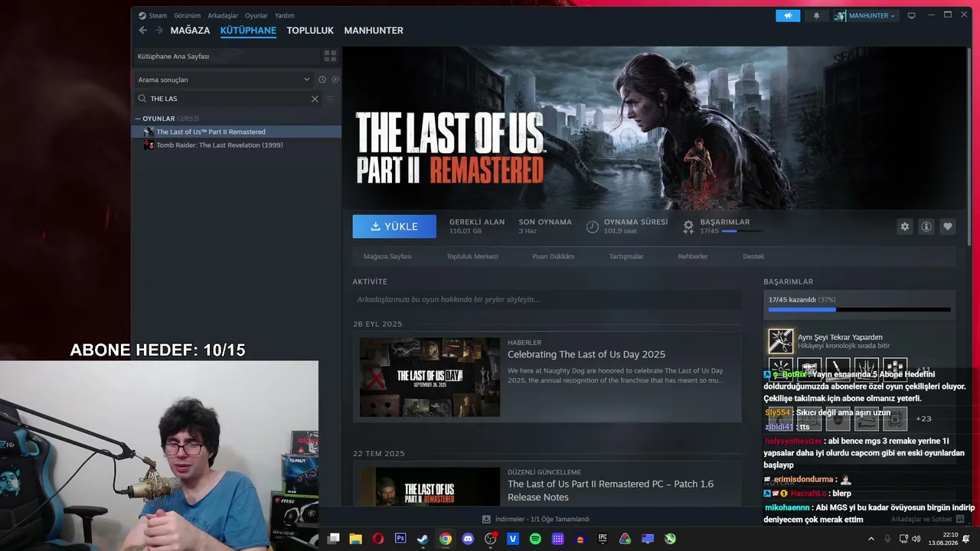The height and width of the screenshot is (551, 980).
Task: Click the 17/45 kazanıldı achievements progress bar
Action: pos(859,310)
